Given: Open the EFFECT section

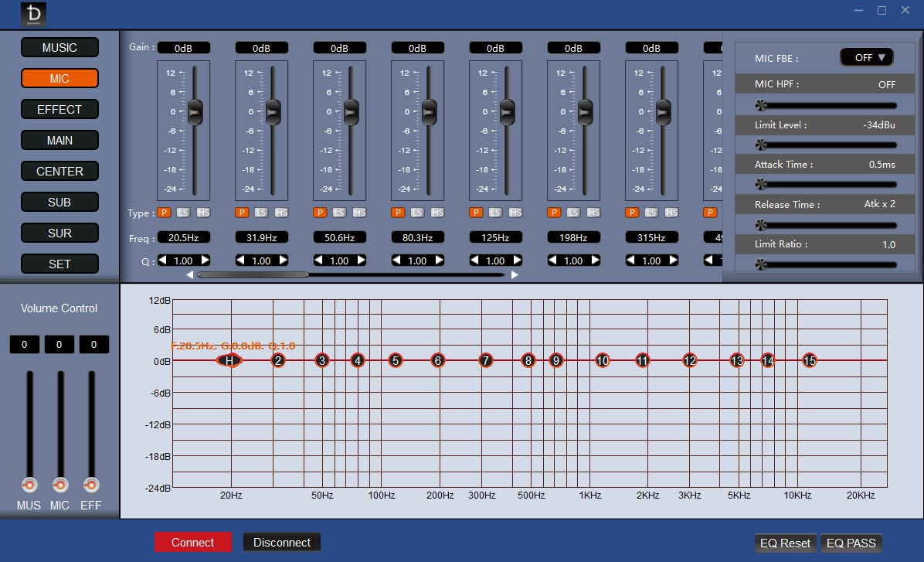Looking at the screenshot, I should coord(59,110).
